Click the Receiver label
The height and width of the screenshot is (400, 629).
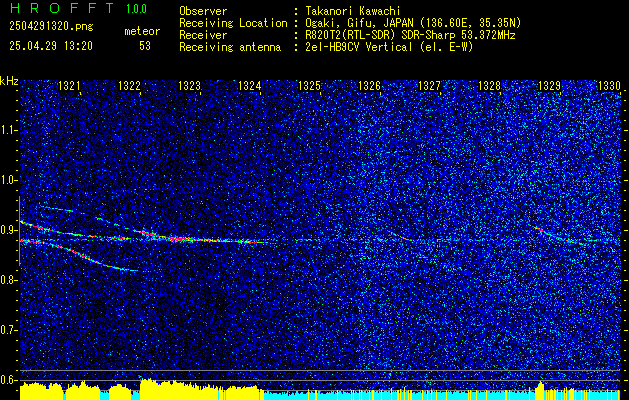[x=203, y=35]
